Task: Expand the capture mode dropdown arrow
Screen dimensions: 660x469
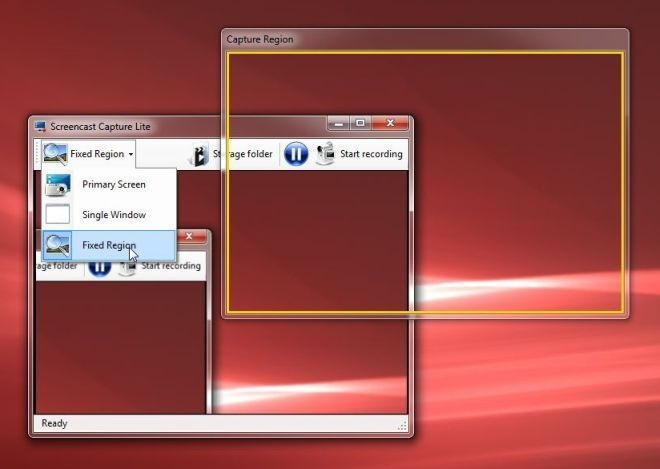Action: pos(131,154)
